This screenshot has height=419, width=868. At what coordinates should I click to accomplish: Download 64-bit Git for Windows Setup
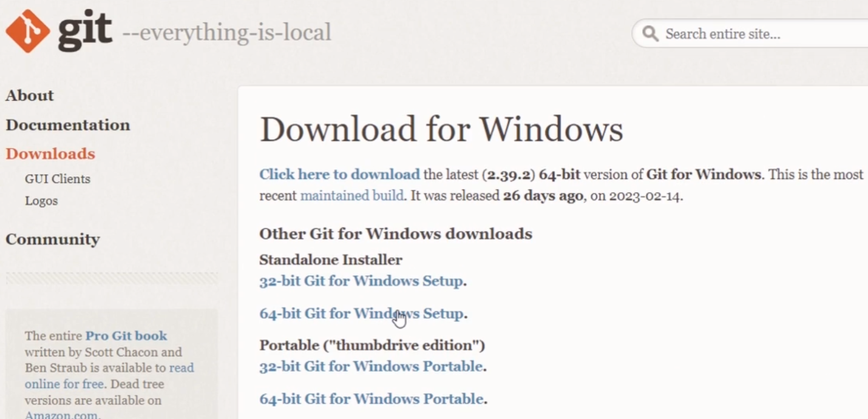pos(361,313)
